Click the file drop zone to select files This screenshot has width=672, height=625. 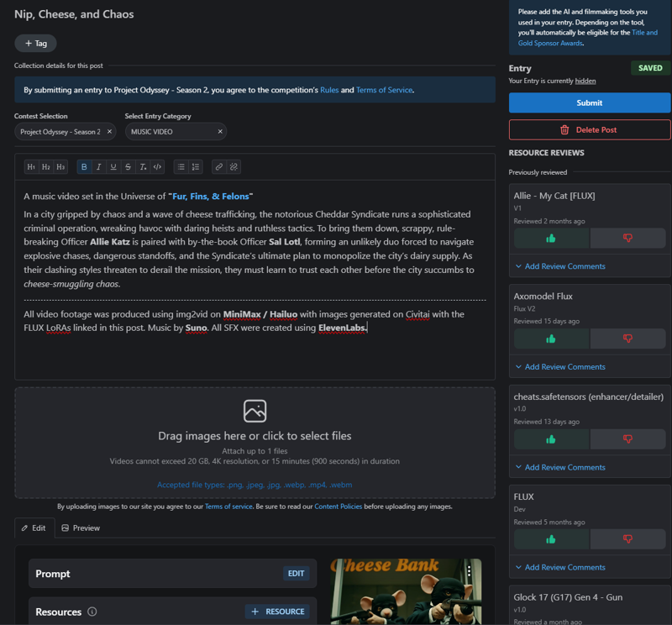point(255,443)
